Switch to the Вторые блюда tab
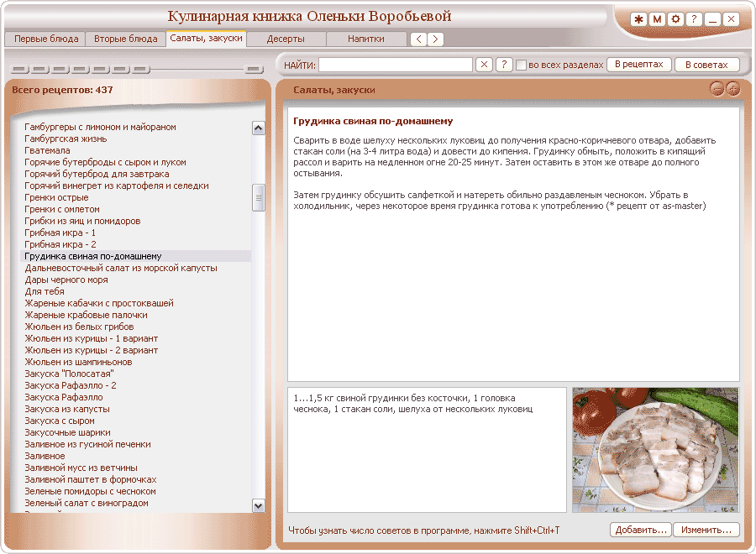The height and width of the screenshot is (554, 756). (x=125, y=39)
